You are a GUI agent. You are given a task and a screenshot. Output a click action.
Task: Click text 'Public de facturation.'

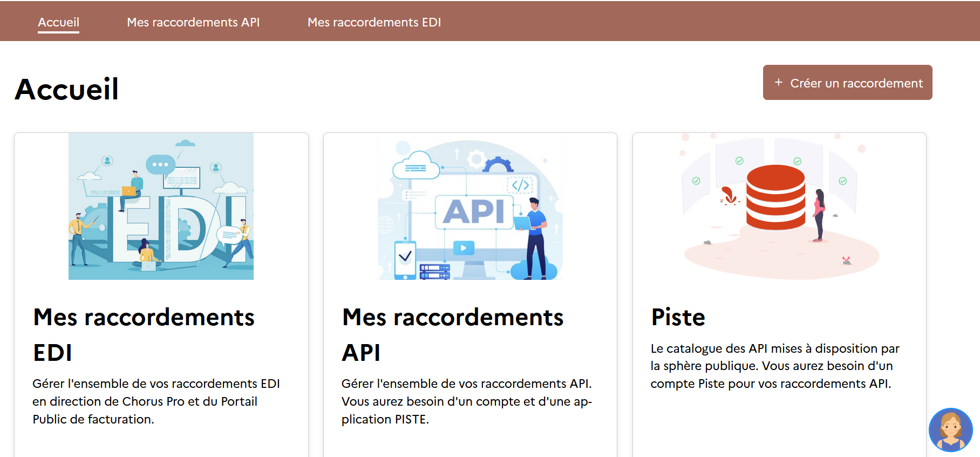pos(93,419)
